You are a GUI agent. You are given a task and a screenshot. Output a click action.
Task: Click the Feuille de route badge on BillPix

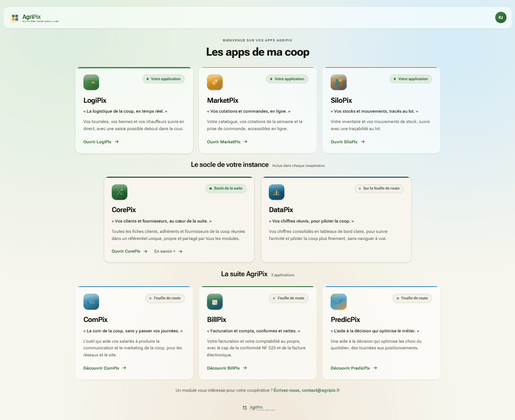coord(289,298)
